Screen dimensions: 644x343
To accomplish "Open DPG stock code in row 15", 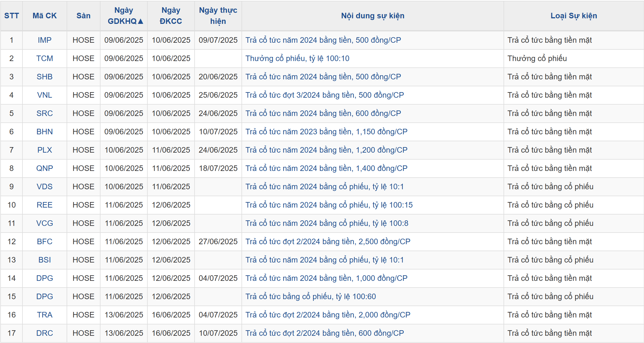I will [x=44, y=296].
